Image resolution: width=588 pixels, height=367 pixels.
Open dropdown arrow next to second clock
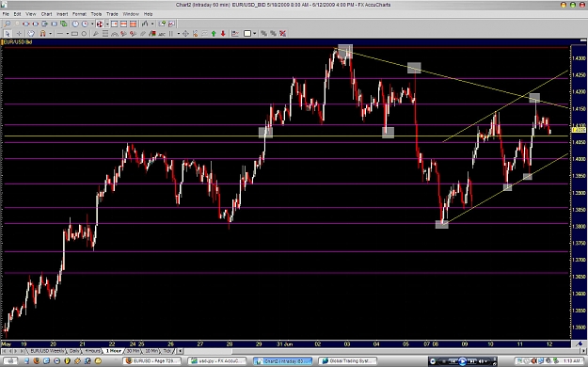[92, 24]
